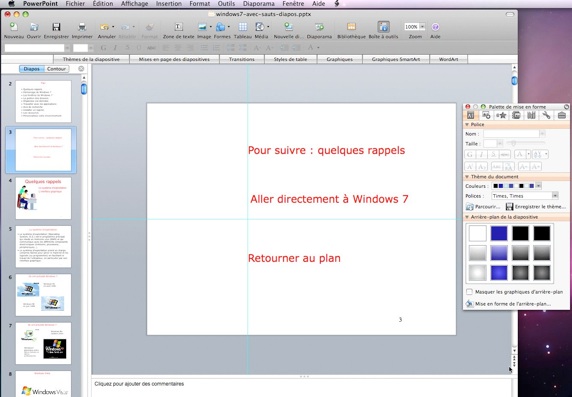The image size is (572, 397).
Task: Select the solid blue background swatch
Action: pos(499,233)
